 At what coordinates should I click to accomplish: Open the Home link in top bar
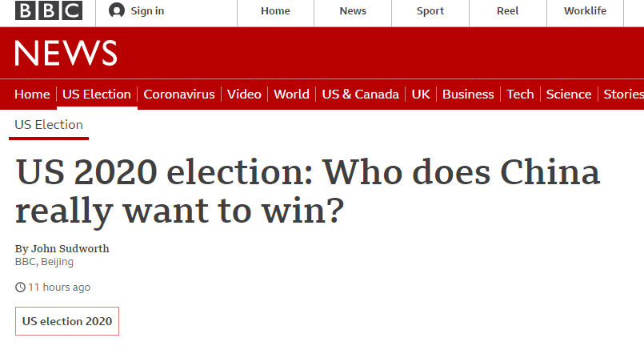[275, 11]
